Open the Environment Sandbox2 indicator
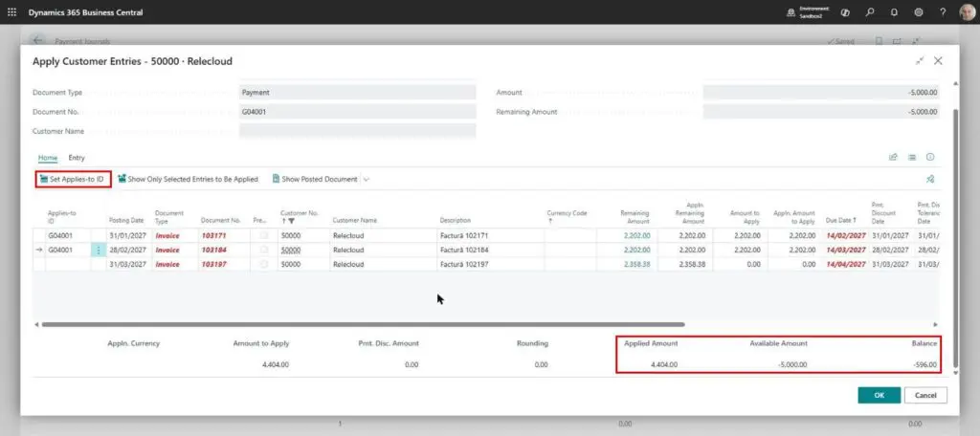Image resolution: width=980 pixels, height=436 pixels. point(808,11)
